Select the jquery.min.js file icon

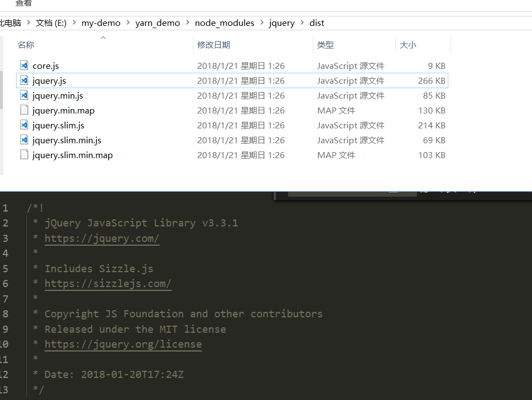click(x=24, y=95)
